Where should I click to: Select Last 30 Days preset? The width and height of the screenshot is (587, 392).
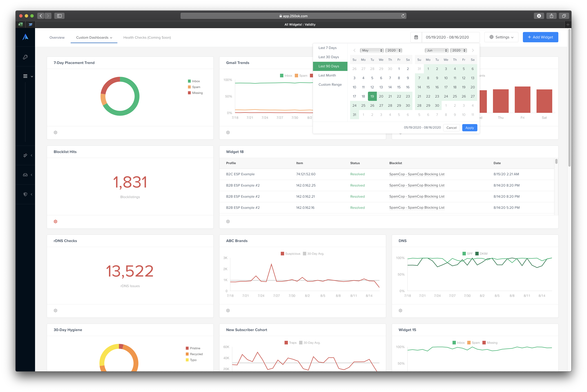(329, 57)
